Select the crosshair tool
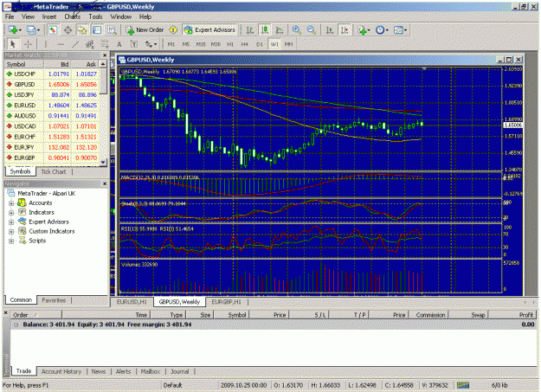The image size is (541, 392). [x=28, y=44]
